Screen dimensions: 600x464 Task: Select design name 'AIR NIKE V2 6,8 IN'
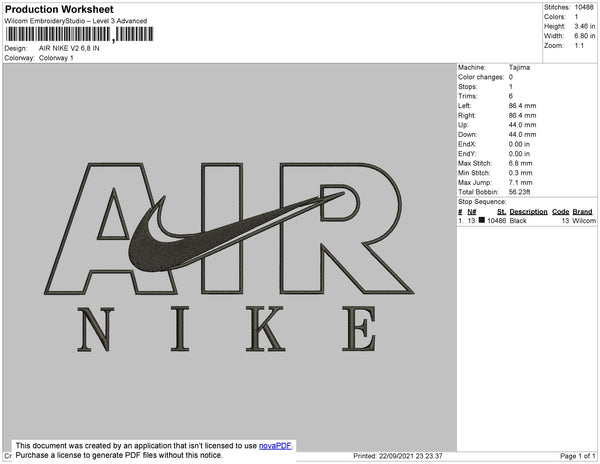tap(69, 48)
